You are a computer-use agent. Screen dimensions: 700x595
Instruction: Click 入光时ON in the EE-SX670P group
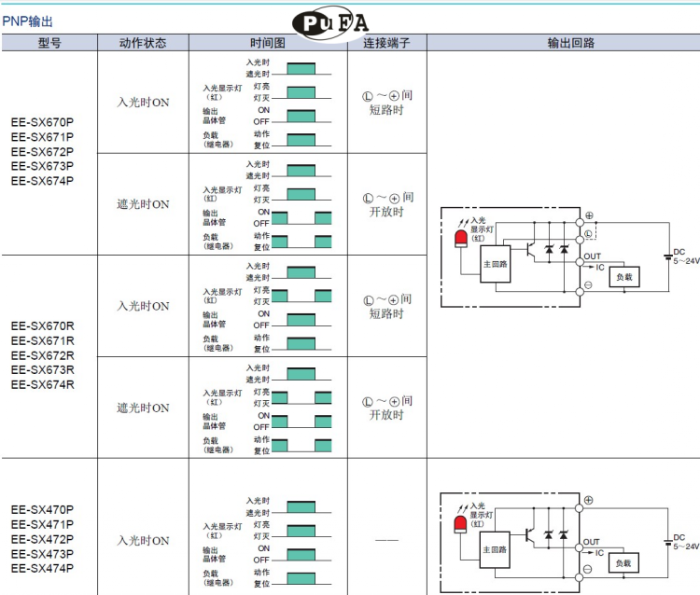[143, 103]
